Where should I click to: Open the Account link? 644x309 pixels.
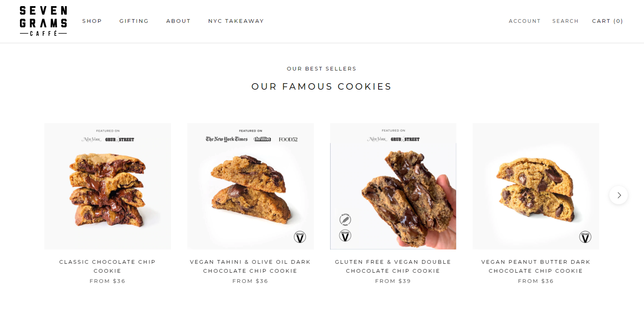pos(525,21)
